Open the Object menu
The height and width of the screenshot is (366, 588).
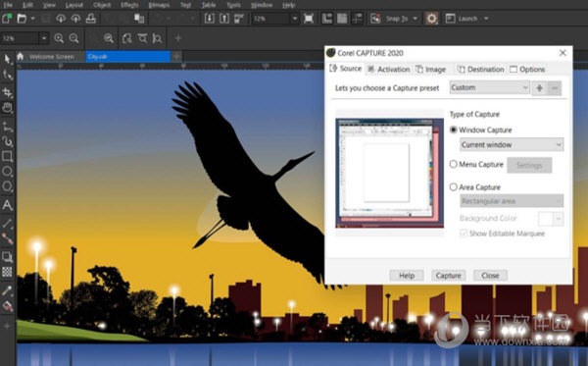pos(102,5)
